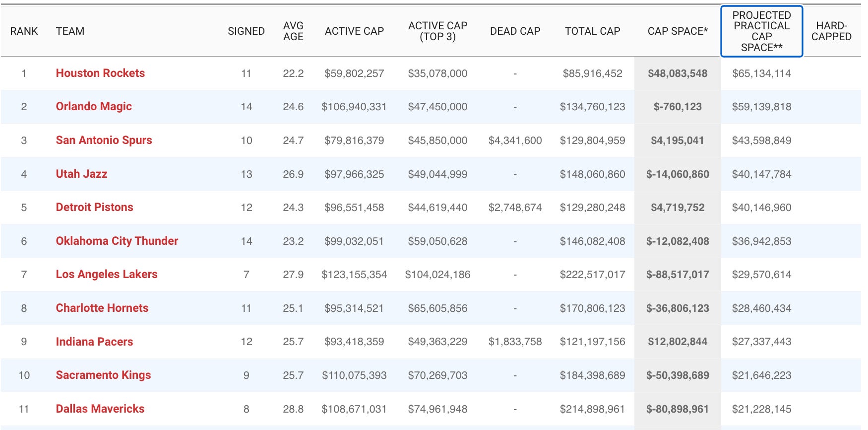Image resolution: width=868 pixels, height=430 pixels.
Task: Select the Detroit Pistons link
Action: click(94, 208)
